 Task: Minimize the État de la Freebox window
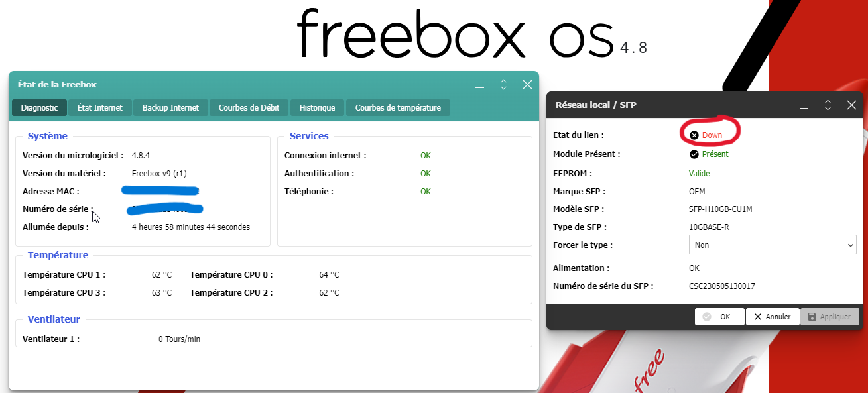479,85
